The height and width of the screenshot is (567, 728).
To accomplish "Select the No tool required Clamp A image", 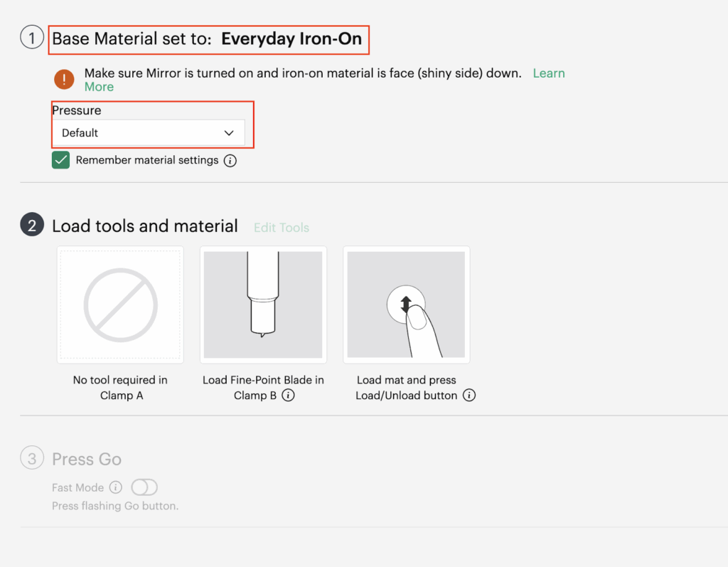I will (120, 304).
